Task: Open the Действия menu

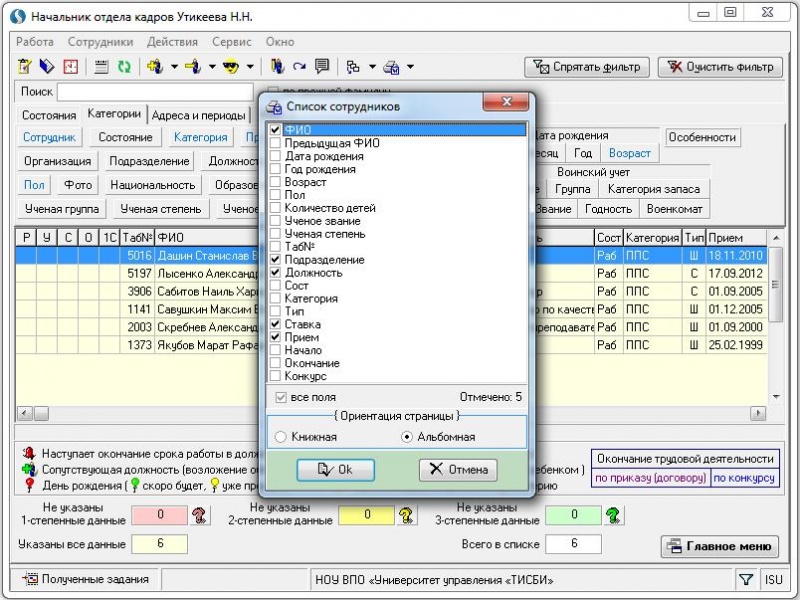Action: (x=172, y=42)
